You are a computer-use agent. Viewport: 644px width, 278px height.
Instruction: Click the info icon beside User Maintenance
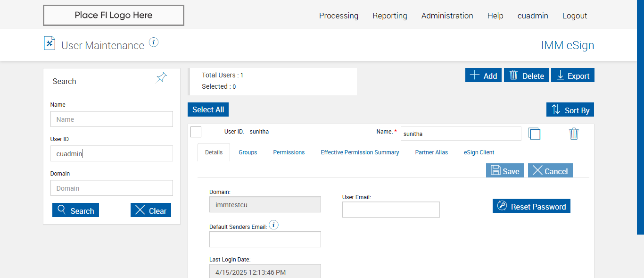[x=154, y=42]
